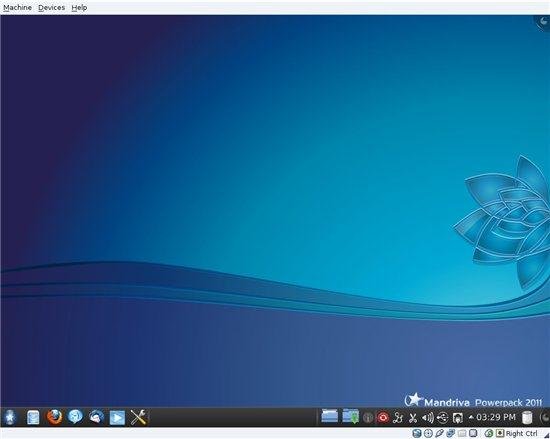Click the VirtualBox display status icon

pyautogui.click(x=473, y=433)
